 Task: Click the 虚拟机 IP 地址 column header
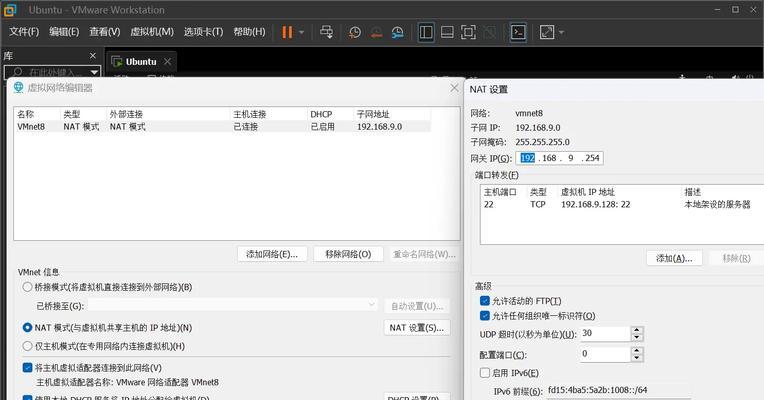[x=588, y=192]
